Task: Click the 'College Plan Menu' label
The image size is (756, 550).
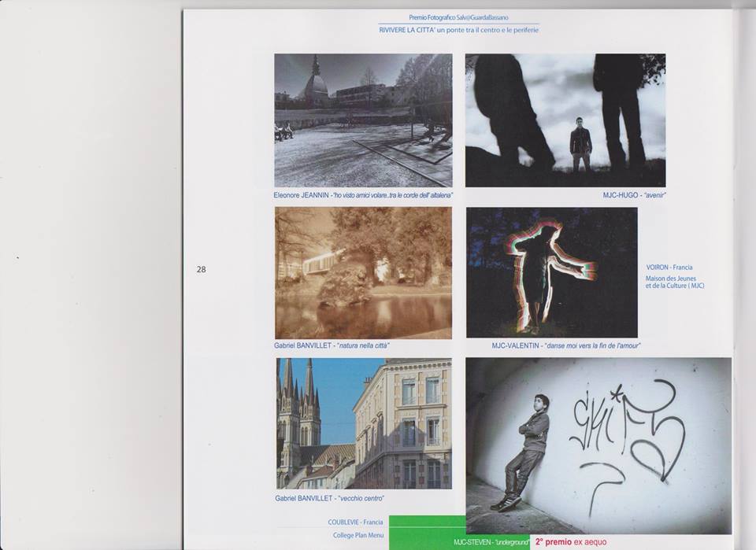Action: coord(358,535)
